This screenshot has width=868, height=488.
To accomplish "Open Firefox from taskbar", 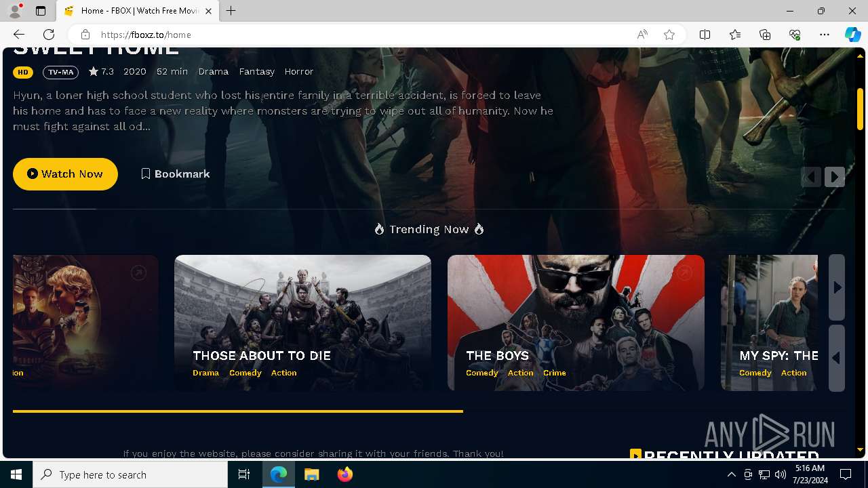I will pyautogui.click(x=345, y=474).
